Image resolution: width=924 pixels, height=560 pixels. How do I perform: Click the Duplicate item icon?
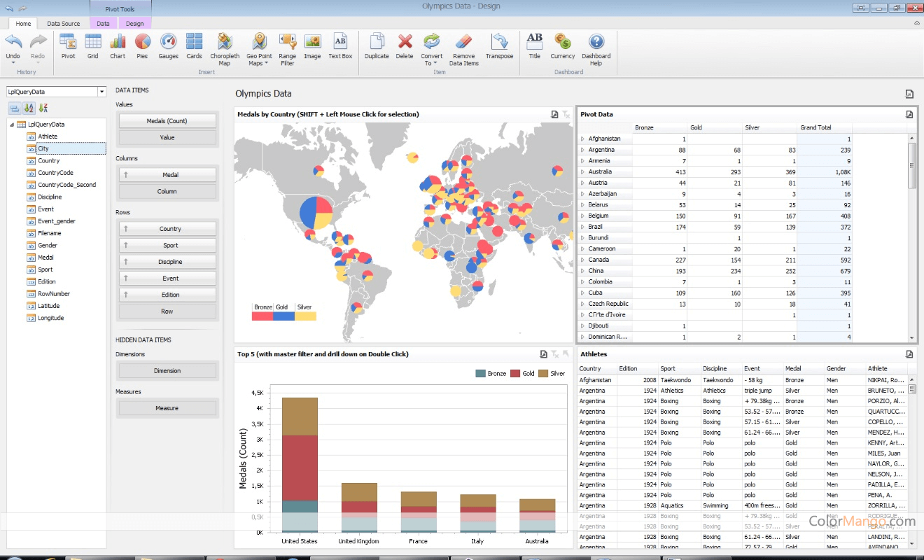[x=377, y=45]
